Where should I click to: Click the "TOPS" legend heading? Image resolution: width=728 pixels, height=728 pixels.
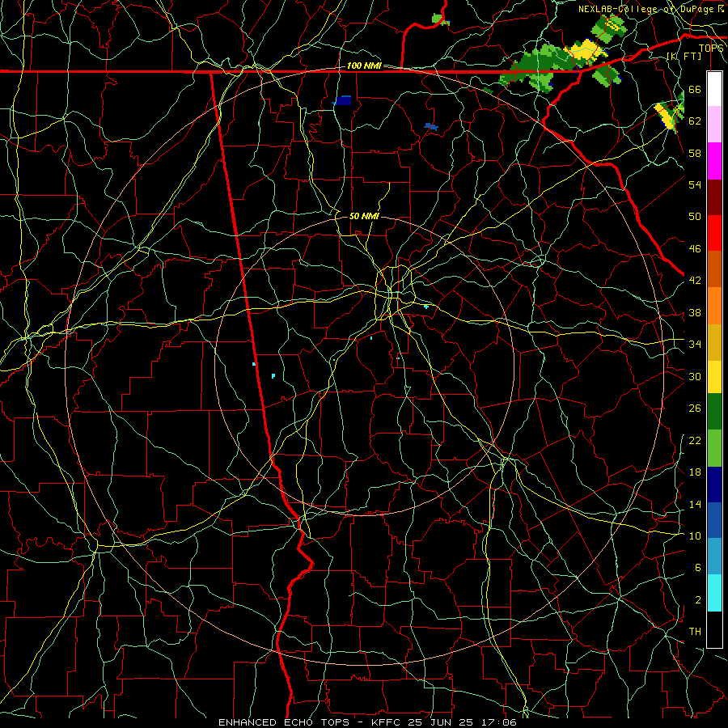(711, 48)
